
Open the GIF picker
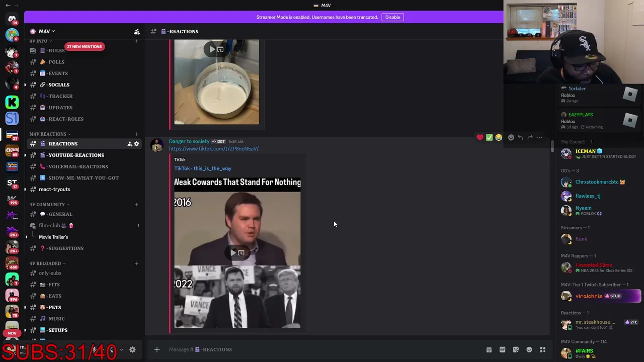tap(502, 349)
